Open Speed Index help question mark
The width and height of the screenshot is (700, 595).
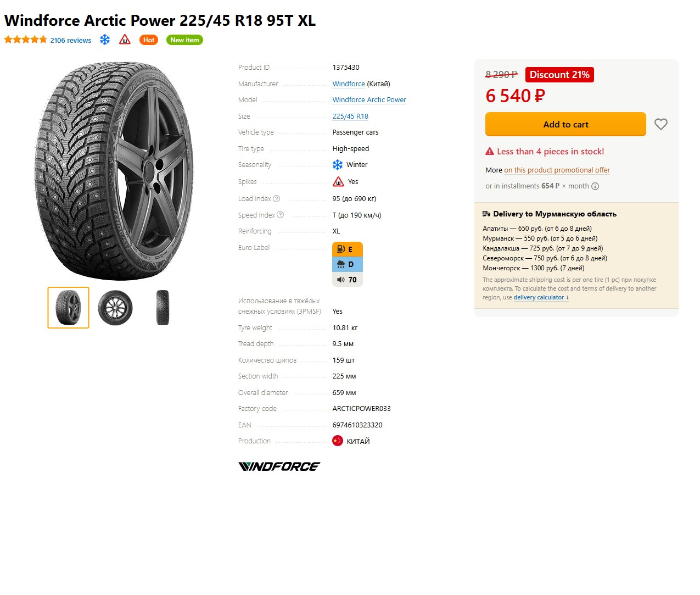tap(281, 215)
